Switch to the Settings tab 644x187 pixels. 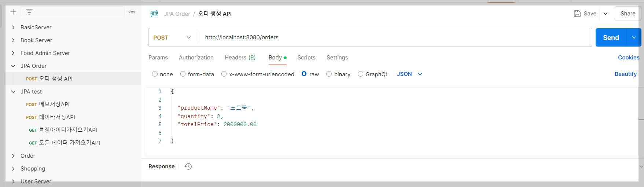coord(337,58)
